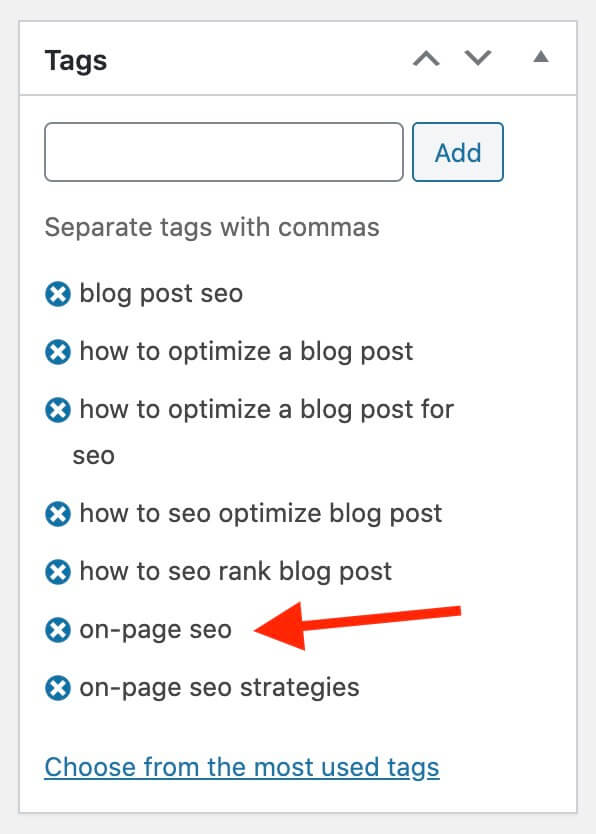Delete the 'on-page seo strategies' tag
Image resolution: width=596 pixels, height=834 pixels.
pos(57,687)
